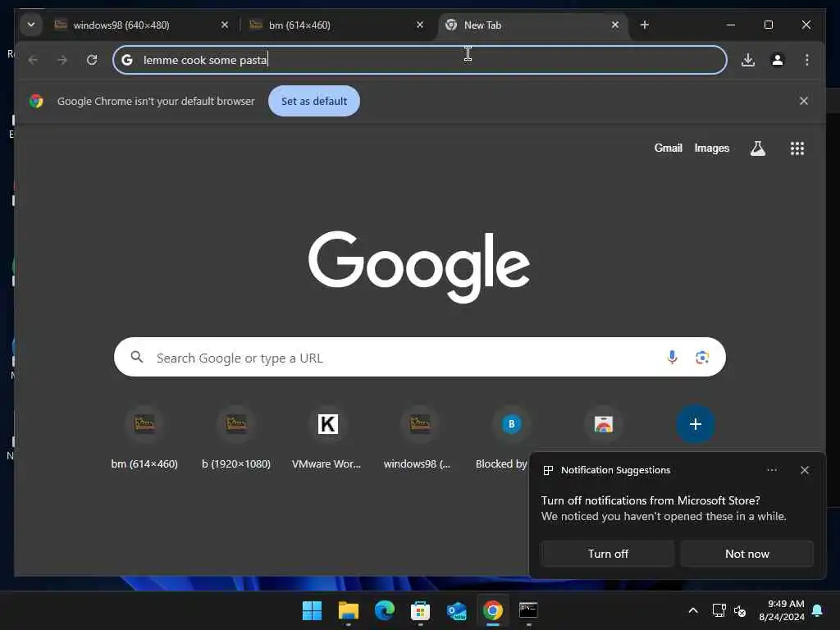
Task: Click Not now in the notification popup
Action: pos(746,554)
